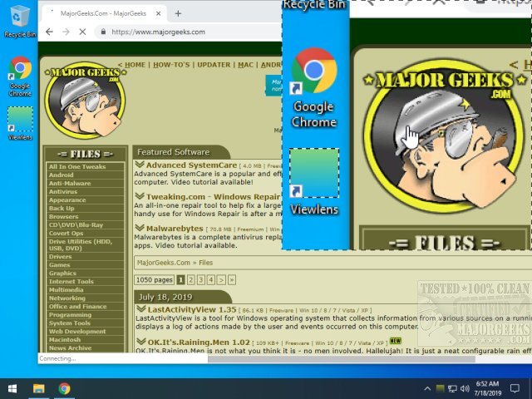Expand the Advanced SystemCare entry arrow
The width and height of the screenshot is (532, 399).
tap(140, 165)
